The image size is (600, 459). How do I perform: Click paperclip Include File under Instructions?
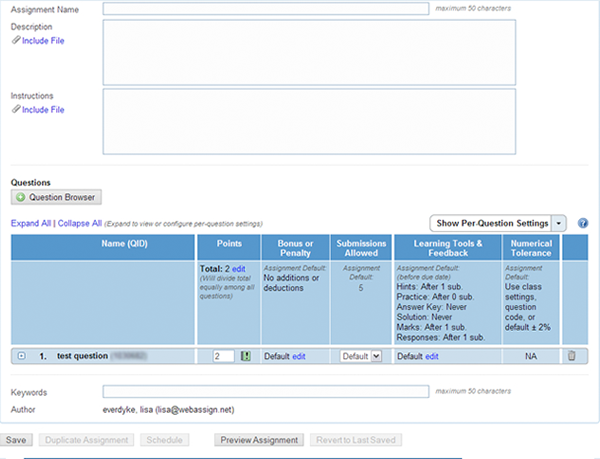coord(37,110)
